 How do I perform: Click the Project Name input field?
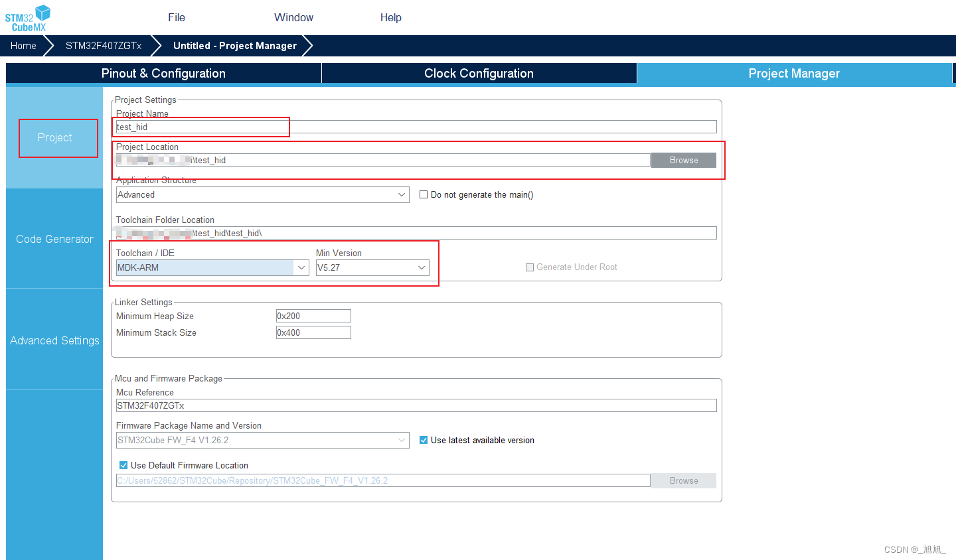pyautogui.click(x=416, y=127)
